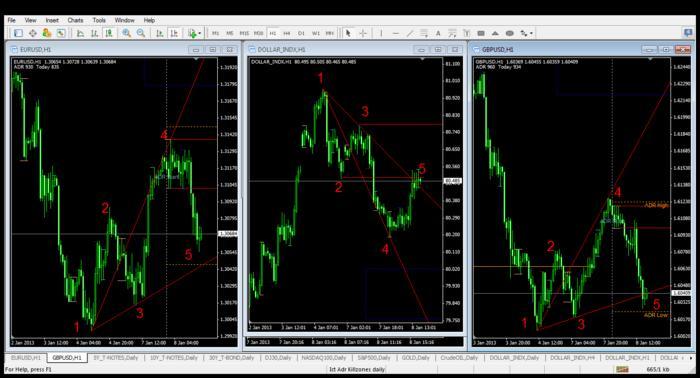Select the cursor arrow tool
Viewport: 700px width, 378px height.
click(348, 33)
